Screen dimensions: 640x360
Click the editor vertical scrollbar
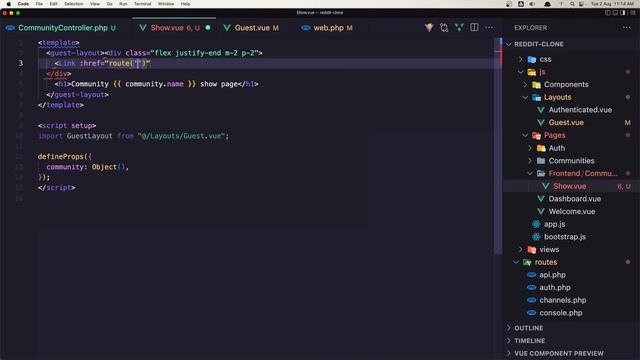tap(498, 145)
